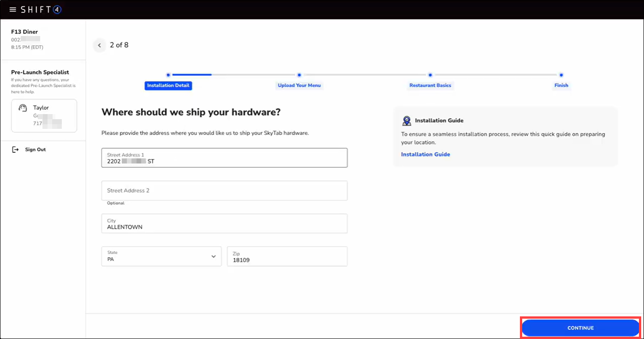Image resolution: width=644 pixels, height=339 pixels.
Task: Click the State dropdown chevron arrow
Action: (214, 256)
